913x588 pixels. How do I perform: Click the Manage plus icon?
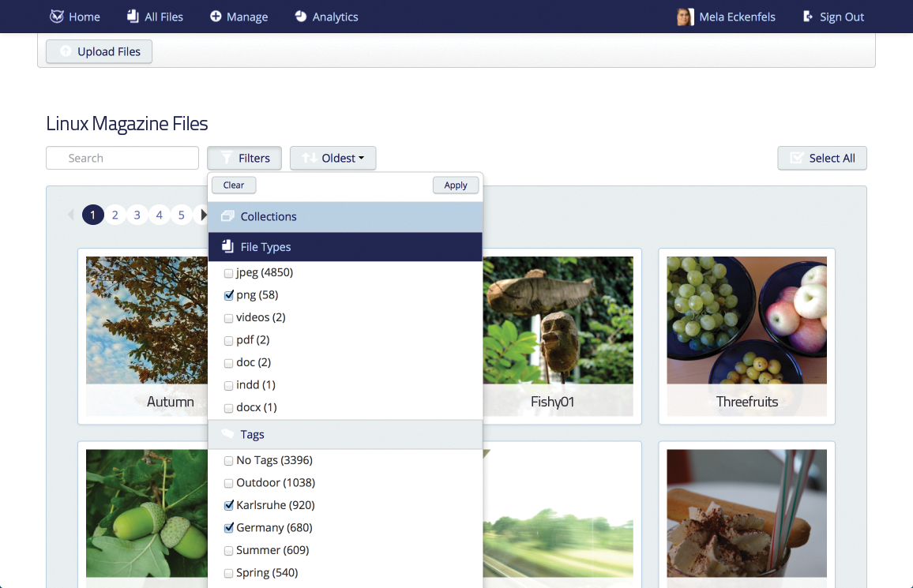216,17
